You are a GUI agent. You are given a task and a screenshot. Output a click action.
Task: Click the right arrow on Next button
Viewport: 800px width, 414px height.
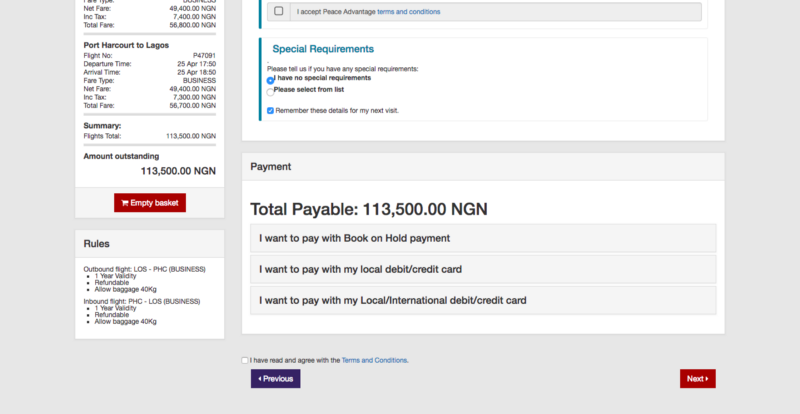706,379
